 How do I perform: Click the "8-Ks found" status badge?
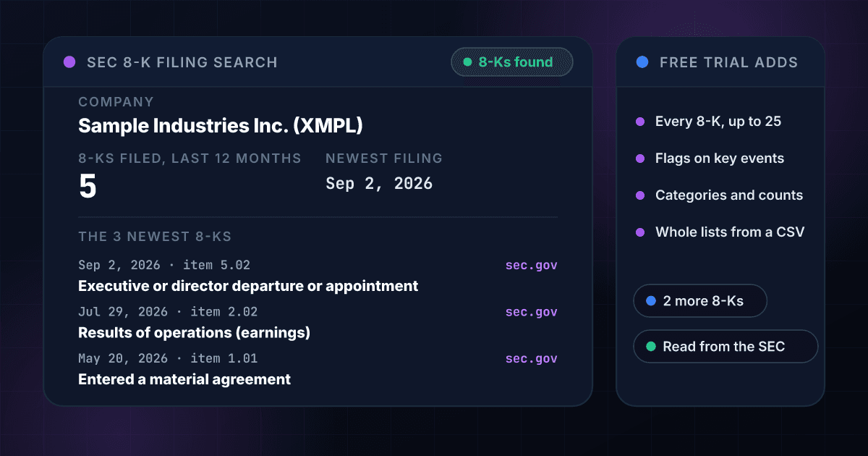pos(512,62)
